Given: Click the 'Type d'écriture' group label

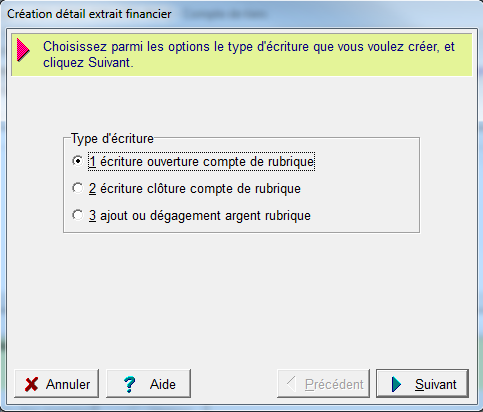Looking at the screenshot, I should 112,139.
